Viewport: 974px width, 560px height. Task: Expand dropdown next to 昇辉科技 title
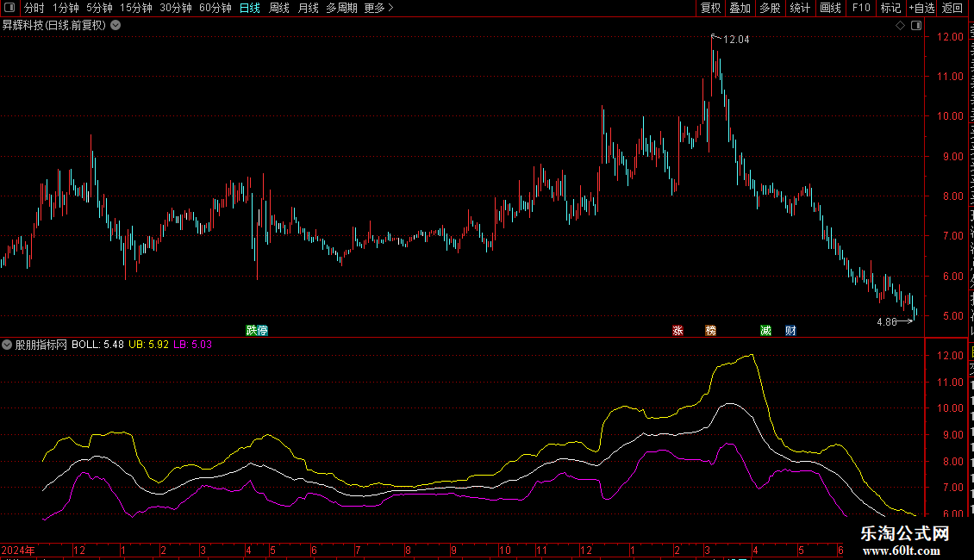[116, 26]
